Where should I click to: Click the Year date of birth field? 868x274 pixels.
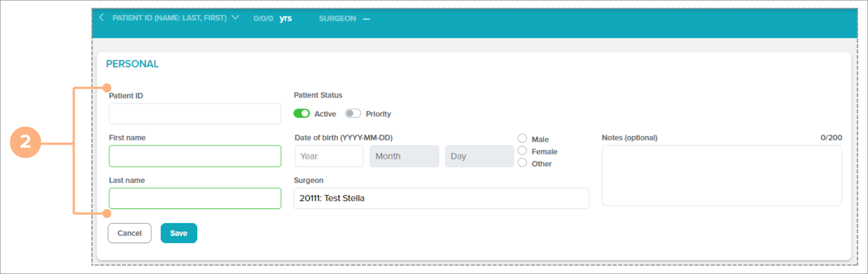coord(328,156)
